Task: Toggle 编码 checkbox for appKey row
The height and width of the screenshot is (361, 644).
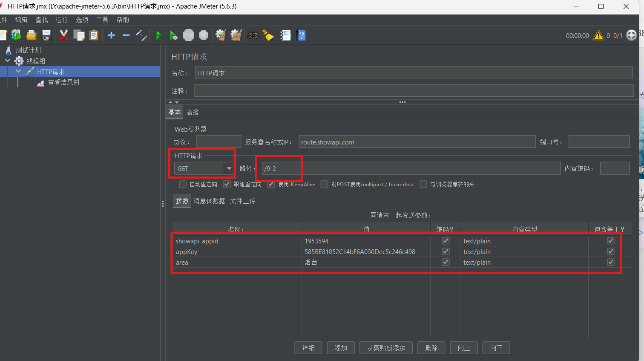Action: tap(446, 251)
